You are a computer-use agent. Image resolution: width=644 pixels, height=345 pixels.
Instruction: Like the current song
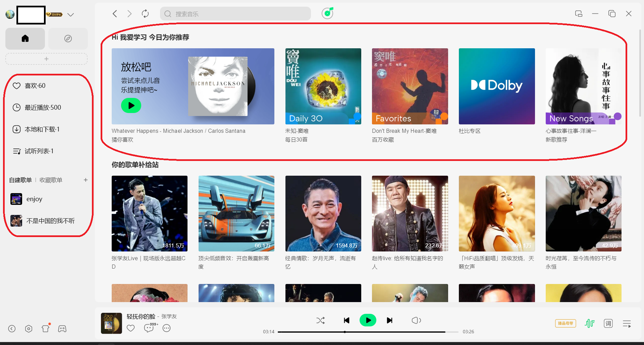(x=131, y=328)
